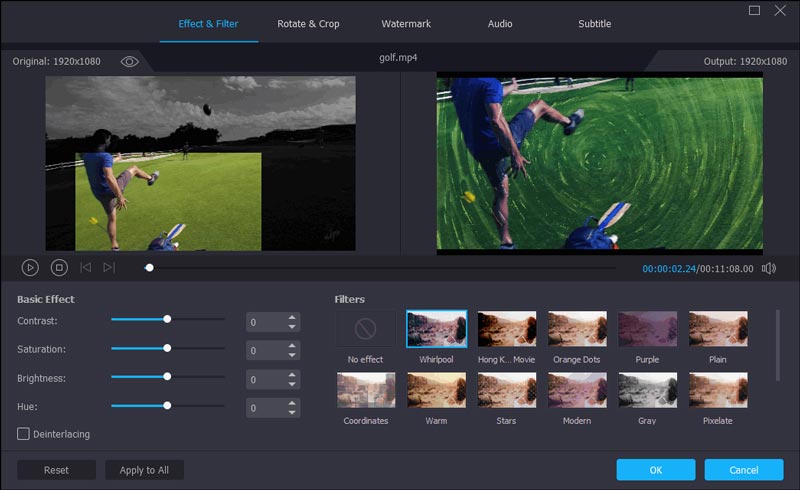This screenshot has width=800, height=490.
Task: Switch to the Rotate & Crop tab
Action: pyautogui.click(x=308, y=24)
